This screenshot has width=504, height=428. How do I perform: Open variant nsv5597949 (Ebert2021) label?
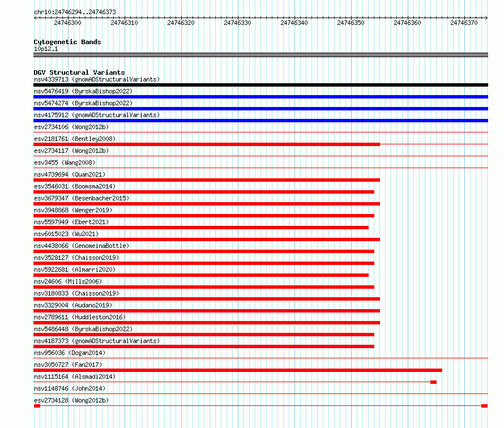pyautogui.click(x=71, y=222)
